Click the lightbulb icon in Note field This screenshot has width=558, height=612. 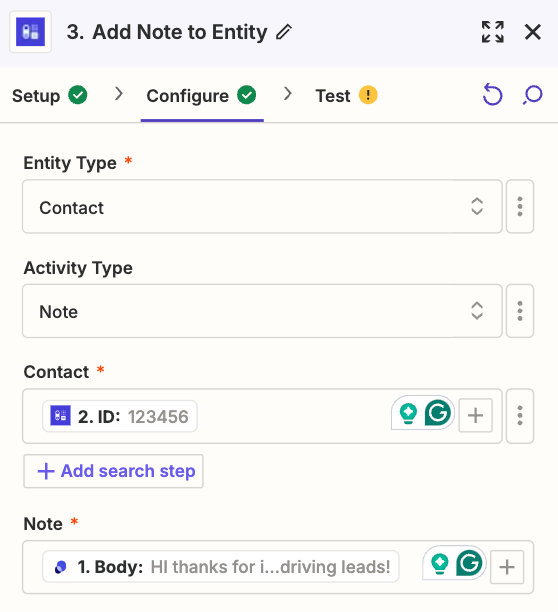coord(440,564)
